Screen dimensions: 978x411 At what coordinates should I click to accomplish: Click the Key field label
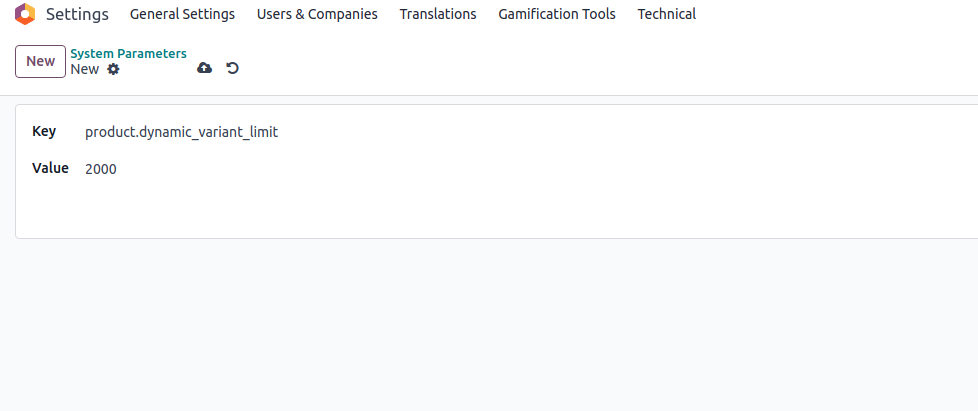[x=44, y=132]
